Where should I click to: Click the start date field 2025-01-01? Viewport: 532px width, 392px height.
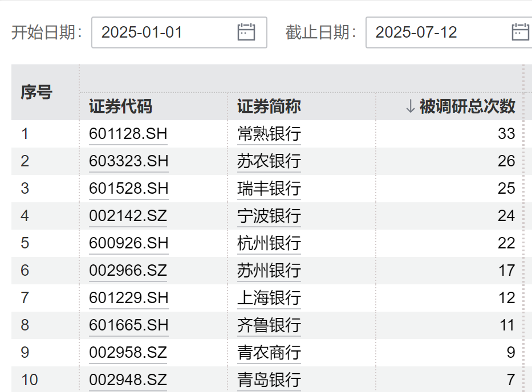(x=165, y=32)
